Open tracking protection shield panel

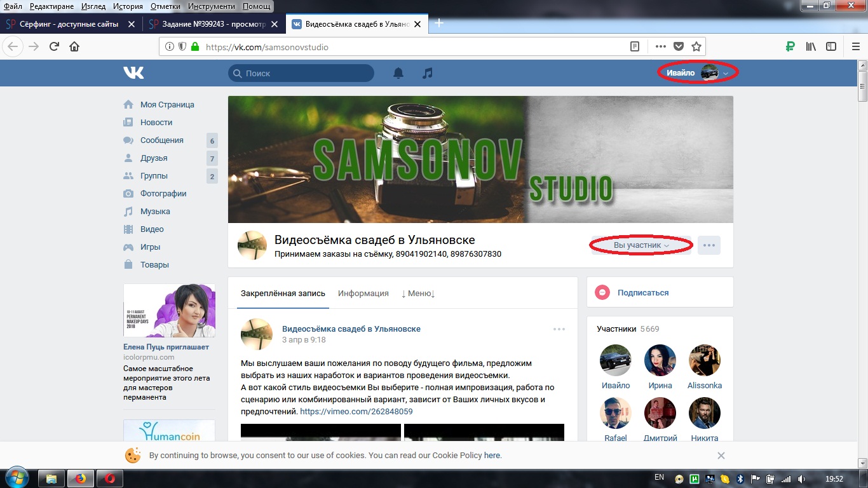point(182,46)
